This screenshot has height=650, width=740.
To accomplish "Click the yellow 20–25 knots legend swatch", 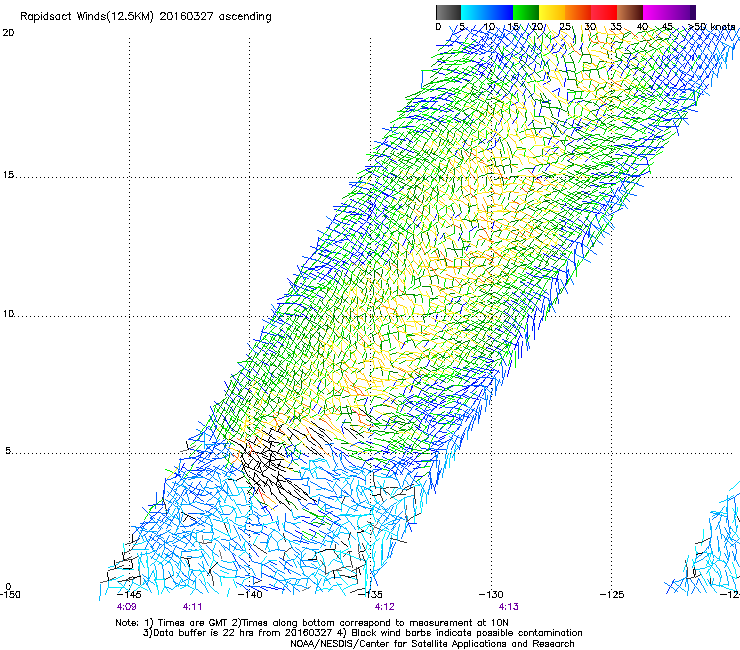I will tap(552, 12).
